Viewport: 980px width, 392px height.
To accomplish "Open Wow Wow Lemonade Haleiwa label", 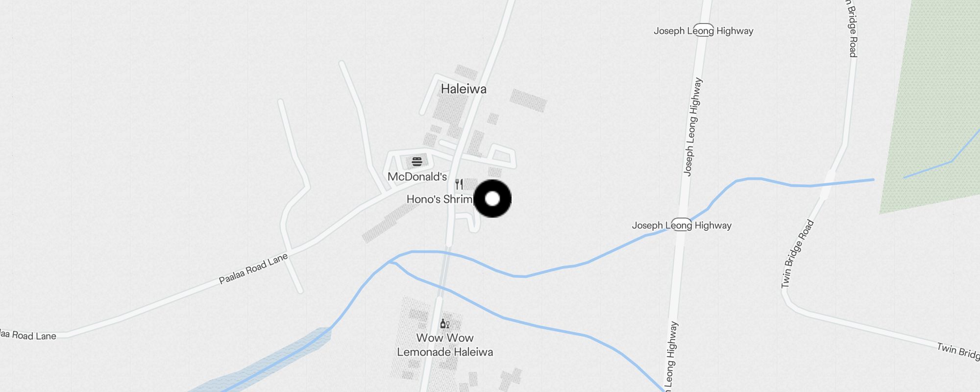I will pyautogui.click(x=445, y=345).
